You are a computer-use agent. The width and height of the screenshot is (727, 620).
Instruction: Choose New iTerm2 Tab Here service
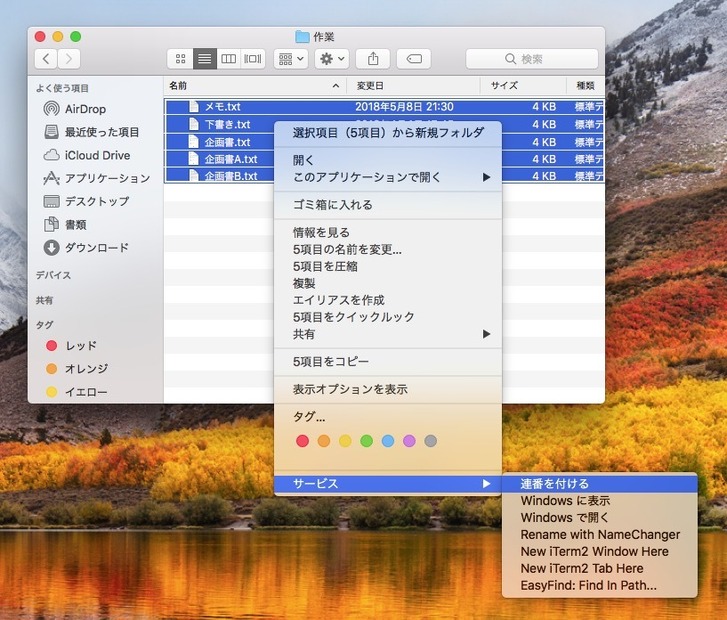[x=599, y=569]
